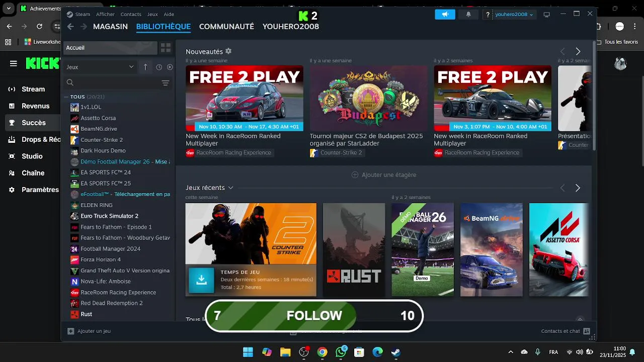Open File Explorer from the taskbar
The image size is (644, 362).
[x=285, y=352]
